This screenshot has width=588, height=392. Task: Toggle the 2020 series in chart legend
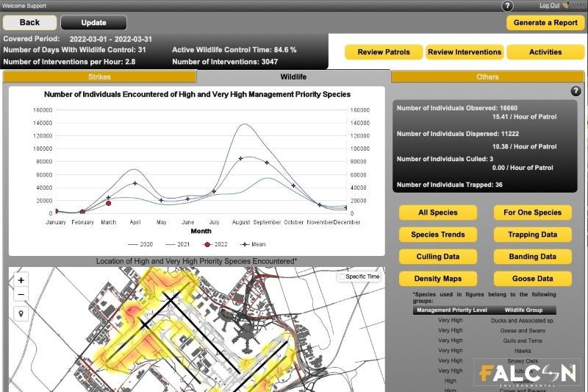click(140, 244)
